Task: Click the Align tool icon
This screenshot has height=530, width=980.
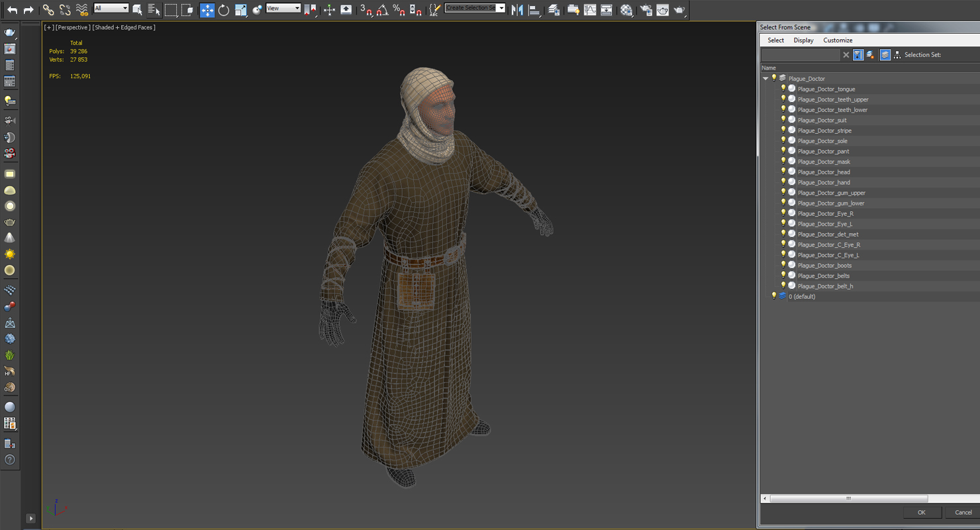Action: (534, 9)
